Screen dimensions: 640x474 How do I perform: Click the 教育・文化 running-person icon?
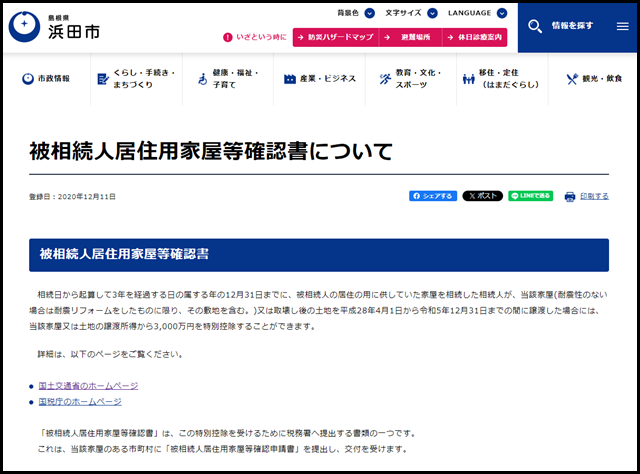(385, 79)
